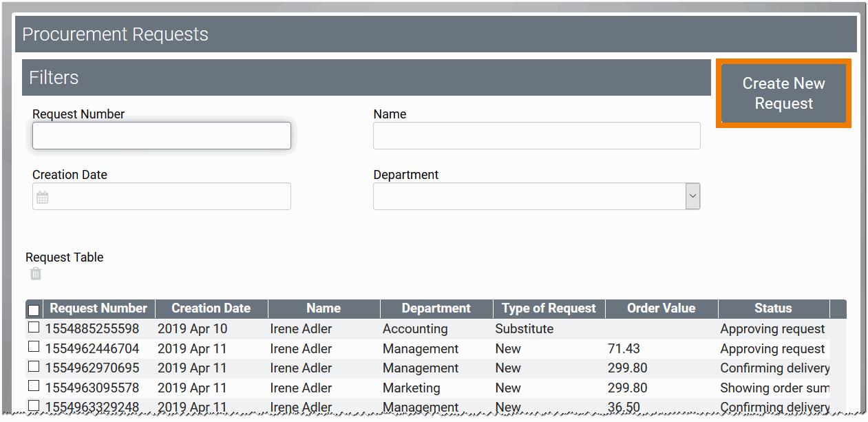The width and height of the screenshot is (868, 422).
Task: Check the box for request 1554885255598
Action: coord(34,328)
